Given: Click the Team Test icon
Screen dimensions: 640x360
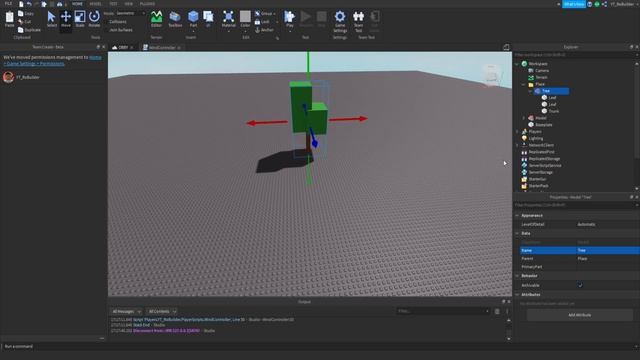Looking at the screenshot, I should click(x=358, y=17).
